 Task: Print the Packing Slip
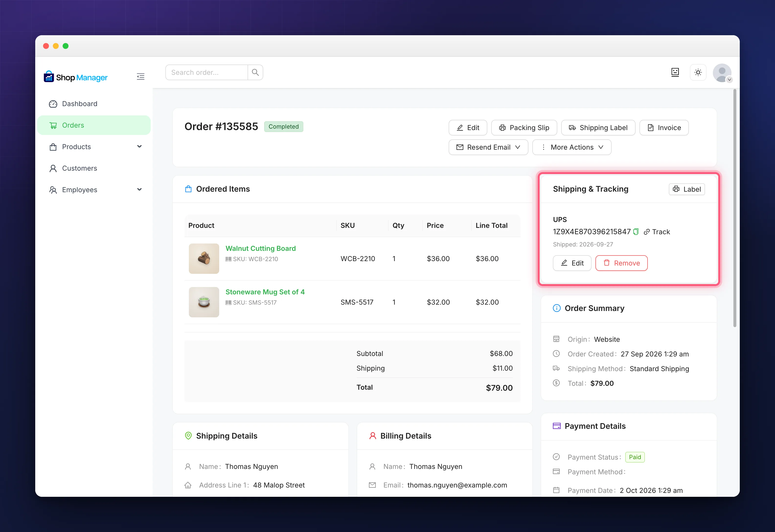(524, 128)
